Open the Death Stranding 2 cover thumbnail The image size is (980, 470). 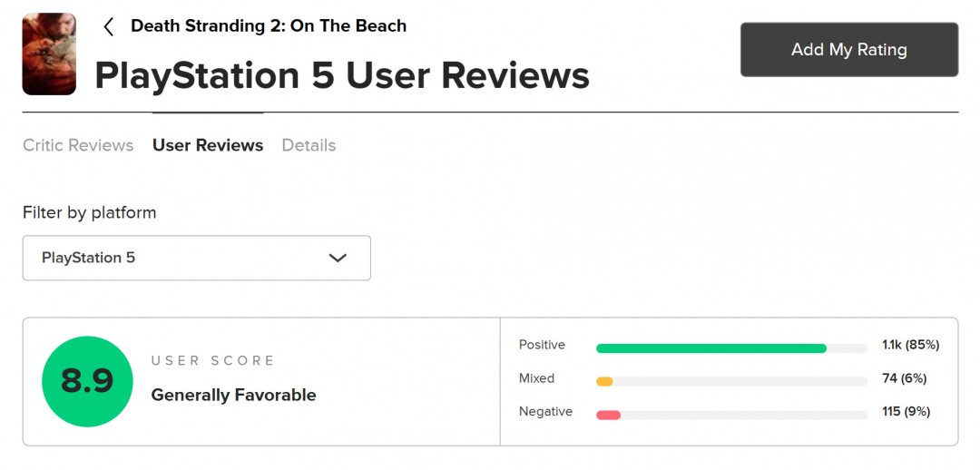coord(49,54)
